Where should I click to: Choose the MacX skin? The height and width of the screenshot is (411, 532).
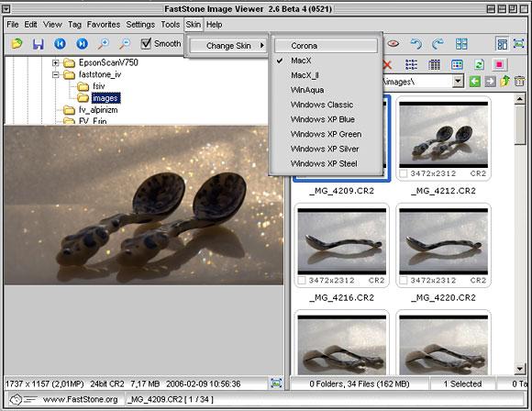(x=326, y=61)
